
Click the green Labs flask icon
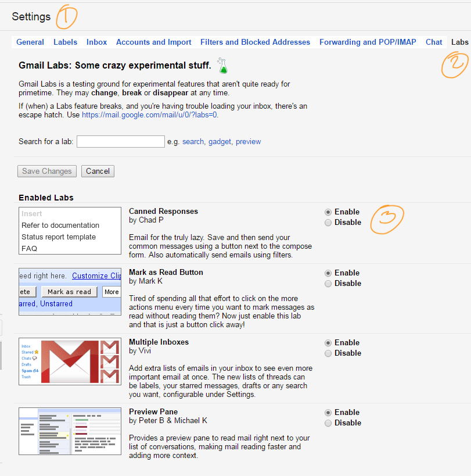pyautogui.click(x=222, y=66)
